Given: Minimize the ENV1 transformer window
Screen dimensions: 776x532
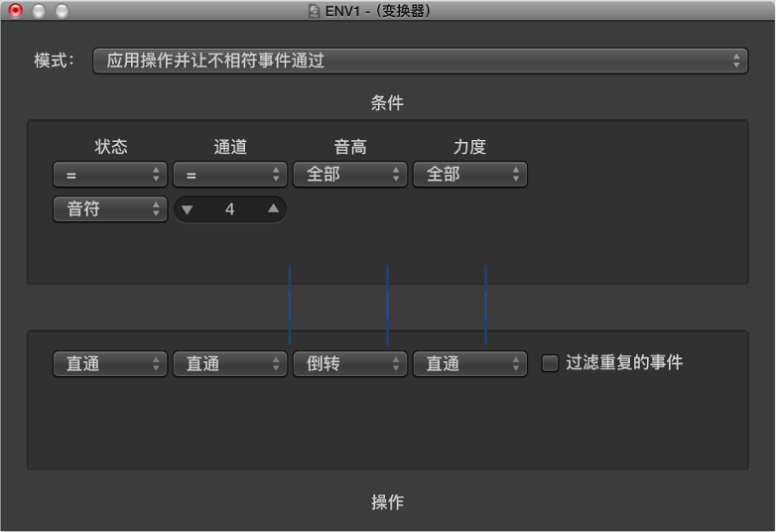Looking at the screenshot, I should (39, 10).
